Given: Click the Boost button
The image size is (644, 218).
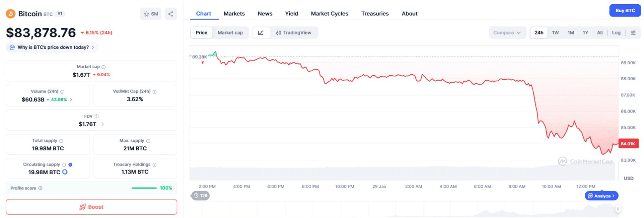Looking at the screenshot, I should [91, 207].
